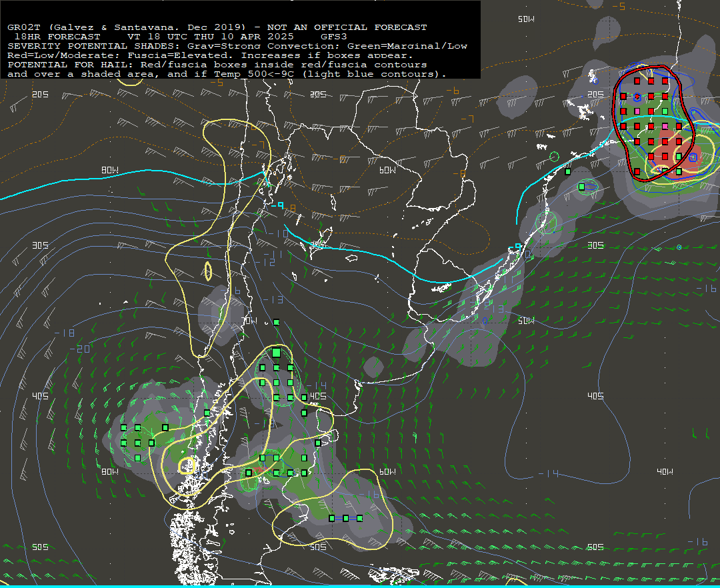Click legend line starting 'Red=Low/Moderate'

click(210, 55)
